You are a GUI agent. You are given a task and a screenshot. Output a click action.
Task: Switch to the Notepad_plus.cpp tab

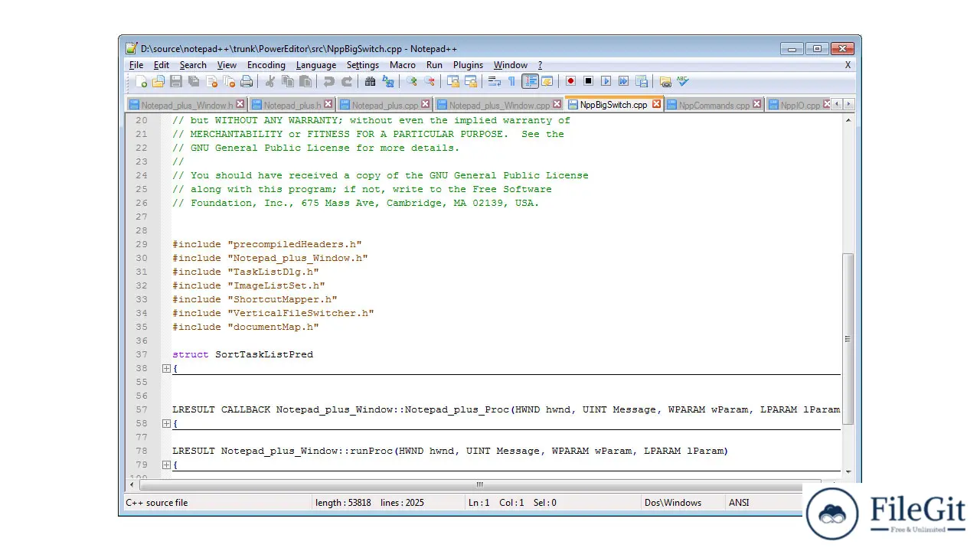(385, 105)
